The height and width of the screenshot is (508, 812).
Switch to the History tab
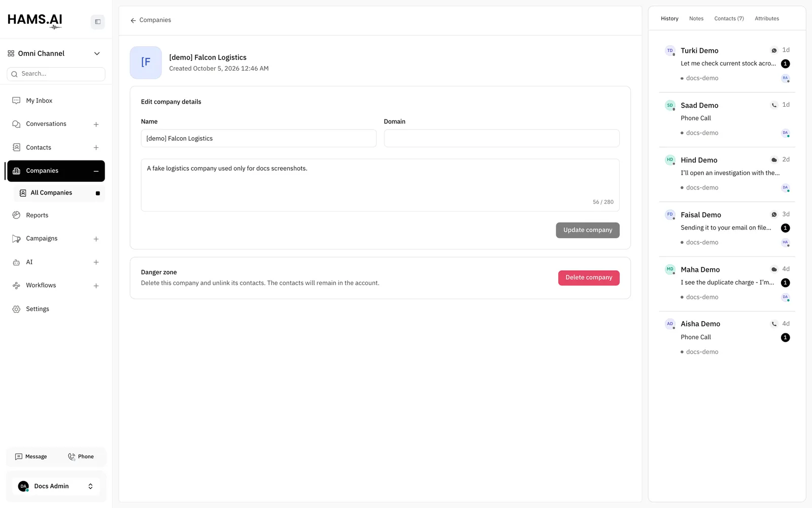coord(669,19)
